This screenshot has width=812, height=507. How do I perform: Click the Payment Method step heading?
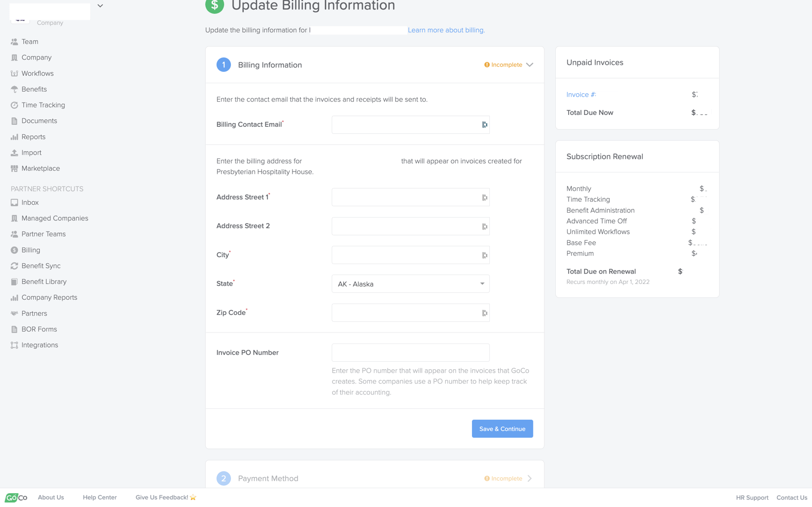(268, 479)
